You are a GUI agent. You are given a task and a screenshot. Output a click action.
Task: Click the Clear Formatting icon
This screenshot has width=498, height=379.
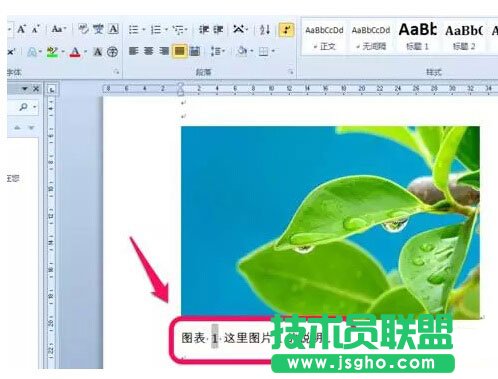coord(83,29)
